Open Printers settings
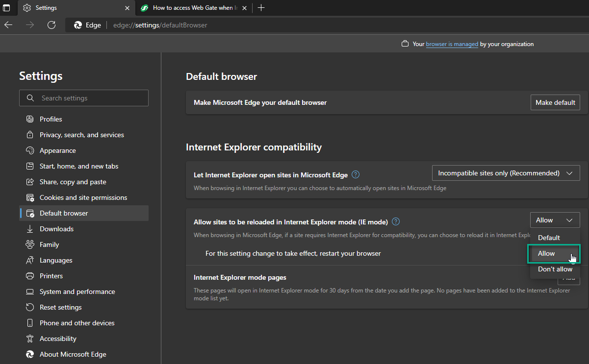589x364 pixels. 84,276
